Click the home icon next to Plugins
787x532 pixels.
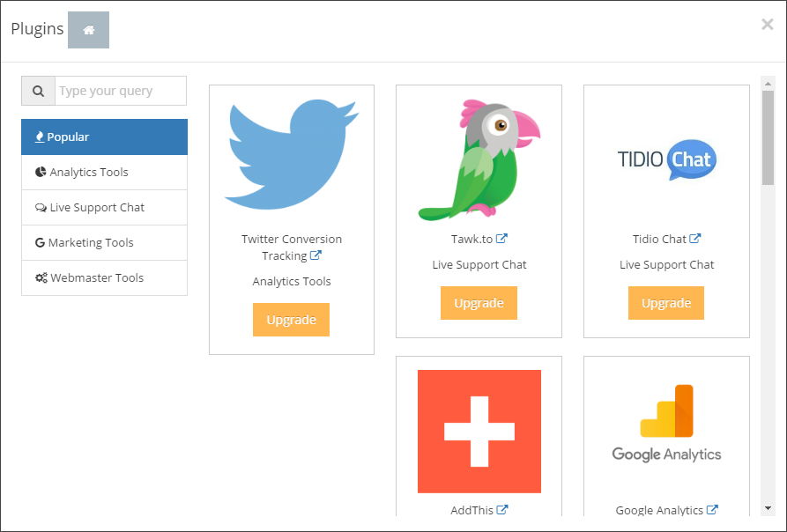point(88,30)
